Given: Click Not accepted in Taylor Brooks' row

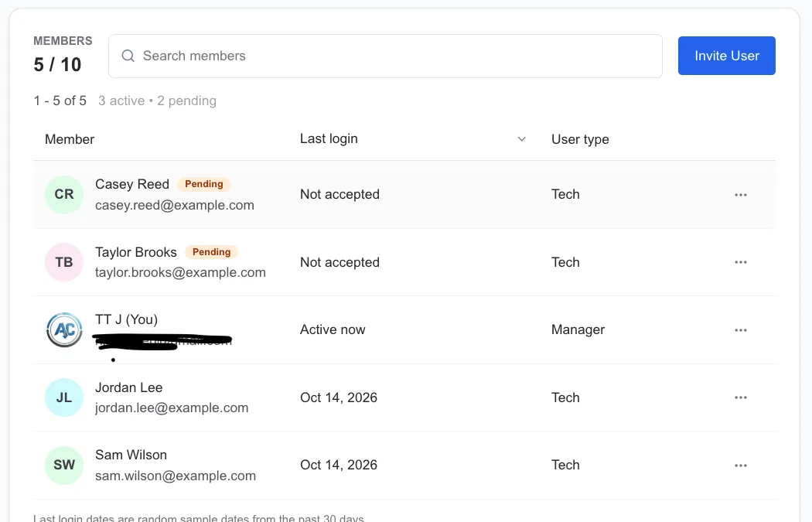Looking at the screenshot, I should tap(339, 262).
